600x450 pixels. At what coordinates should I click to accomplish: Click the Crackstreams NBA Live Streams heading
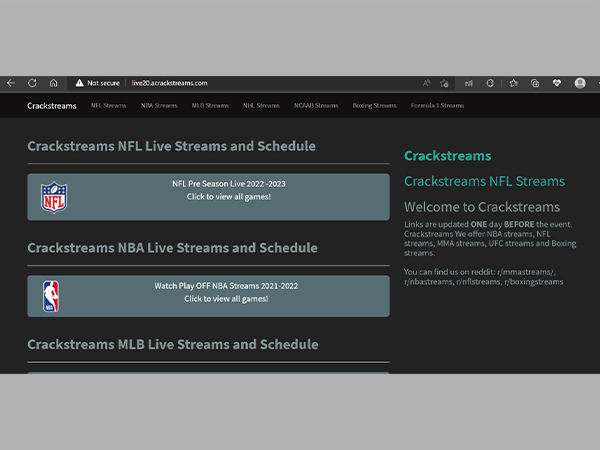(x=172, y=248)
